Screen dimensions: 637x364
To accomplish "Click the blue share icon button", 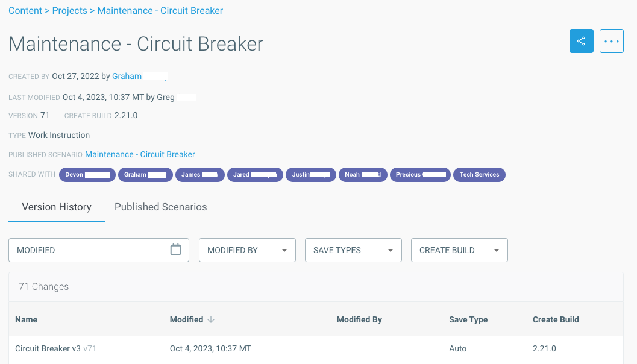I will pyautogui.click(x=582, y=41).
